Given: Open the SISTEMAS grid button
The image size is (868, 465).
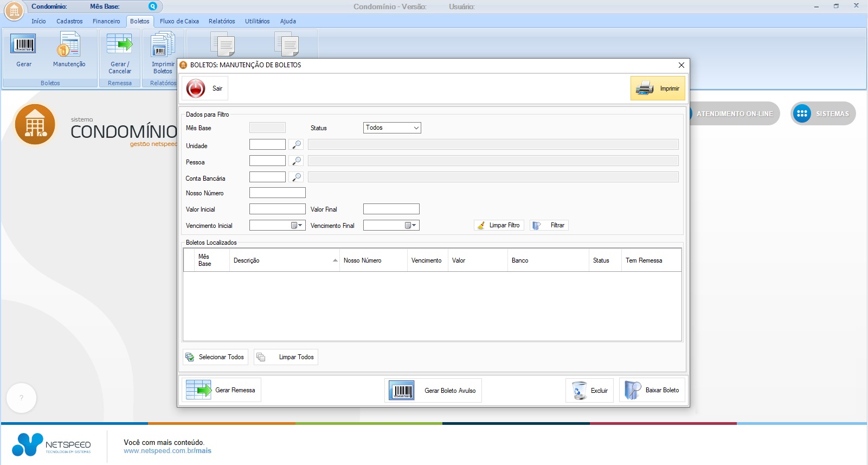Looking at the screenshot, I should click(823, 113).
